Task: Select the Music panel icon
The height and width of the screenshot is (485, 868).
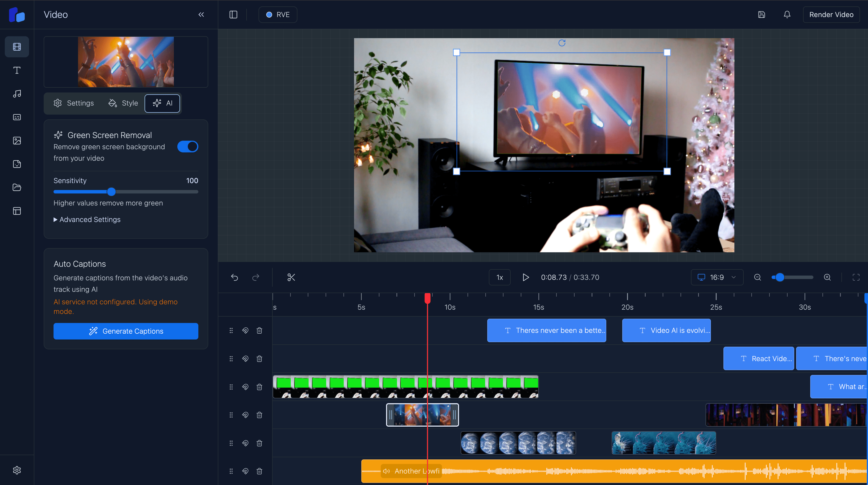Action: (17, 94)
